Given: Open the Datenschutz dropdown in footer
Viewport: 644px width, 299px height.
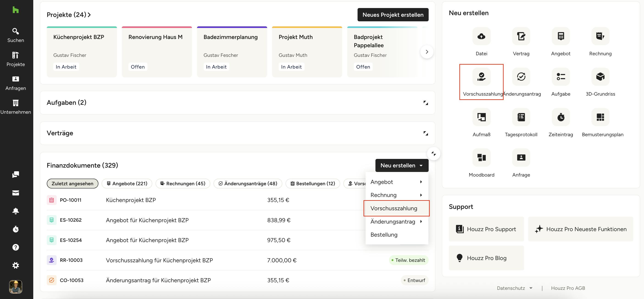Looking at the screenshot, I should 514,288.
